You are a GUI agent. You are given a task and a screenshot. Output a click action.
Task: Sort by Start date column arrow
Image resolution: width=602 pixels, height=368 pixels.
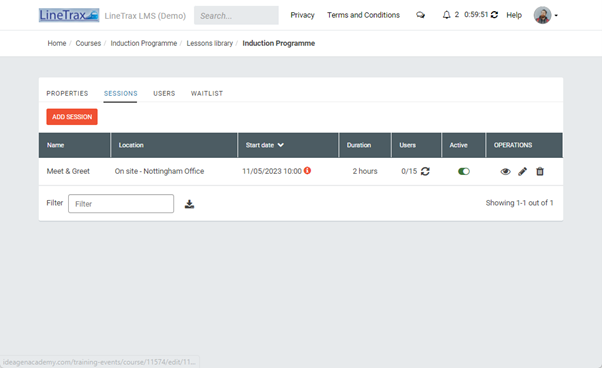(281, 145)
